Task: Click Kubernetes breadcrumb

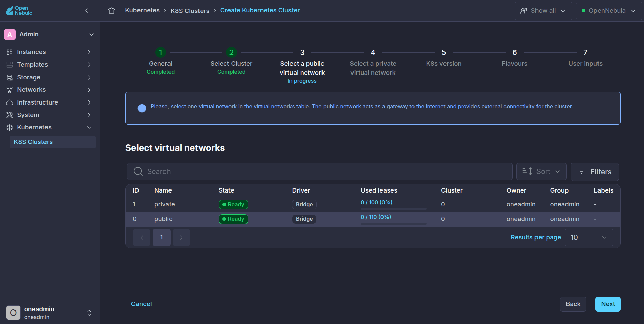Action: click(142, 10)
